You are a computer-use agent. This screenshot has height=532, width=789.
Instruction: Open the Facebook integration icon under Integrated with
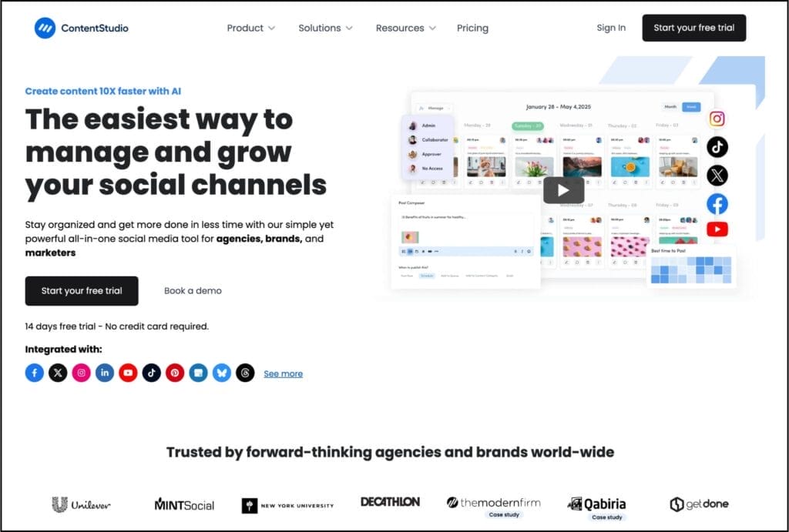(x=34, y=373)
